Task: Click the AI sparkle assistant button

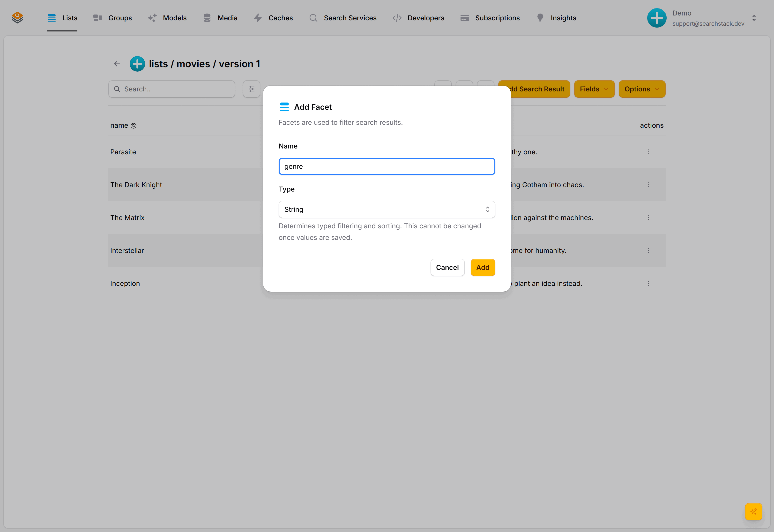Action: click(x=753, y=511)
